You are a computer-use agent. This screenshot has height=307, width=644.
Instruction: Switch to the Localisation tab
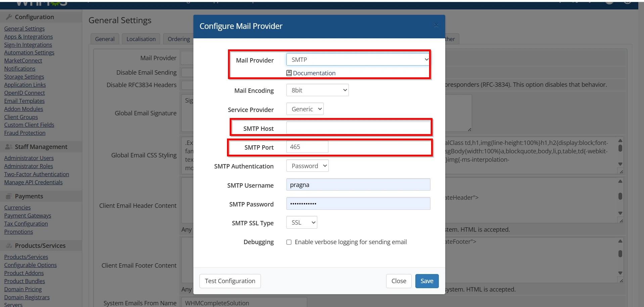click(141, 39)
